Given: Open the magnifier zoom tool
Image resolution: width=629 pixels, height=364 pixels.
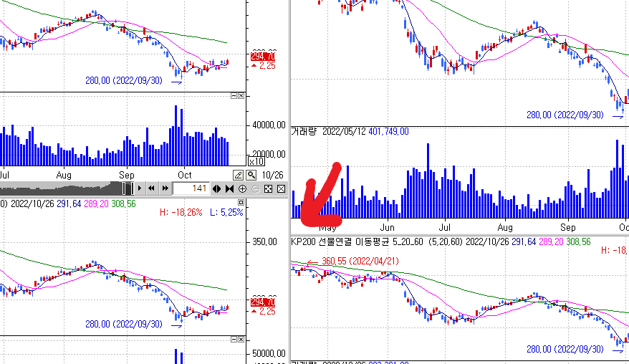Looking at the screenshot, I should click(x=251, y=175).
